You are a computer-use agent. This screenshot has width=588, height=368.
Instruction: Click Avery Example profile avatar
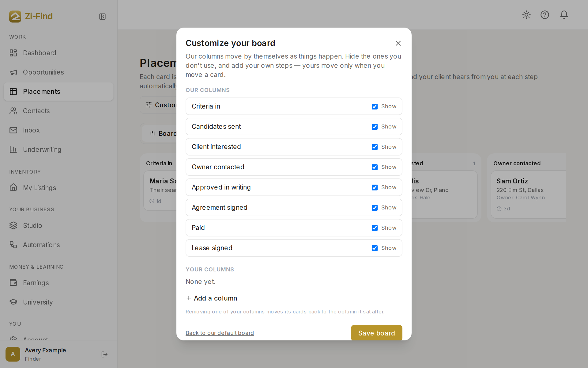click(x=13, y=354)
